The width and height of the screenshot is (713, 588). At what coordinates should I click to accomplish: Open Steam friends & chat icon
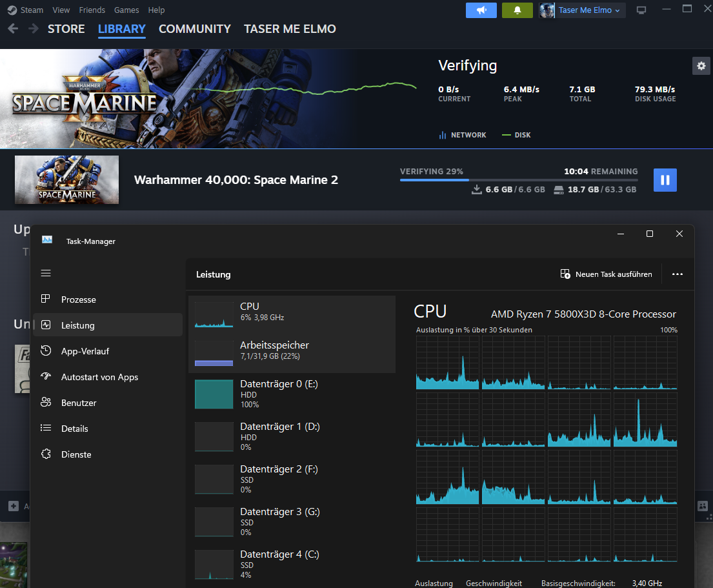click(x=703, y=505)
